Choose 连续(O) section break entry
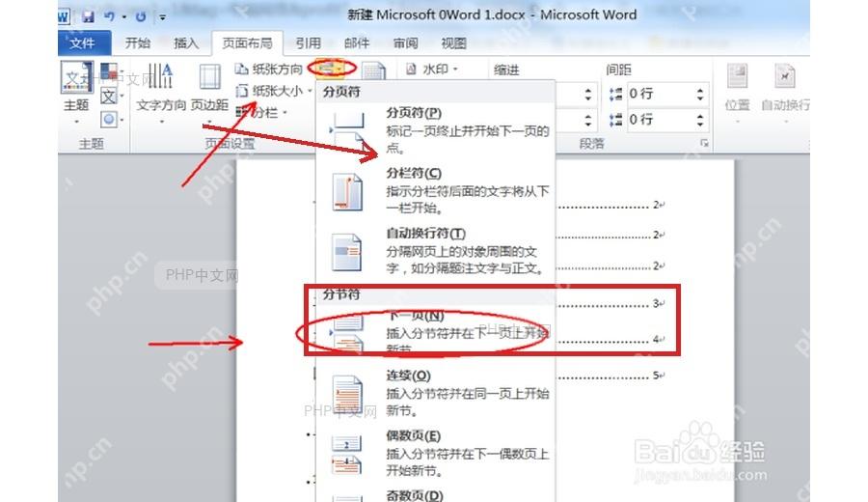This screenshot has width=868, height=502. click(436, 394)
